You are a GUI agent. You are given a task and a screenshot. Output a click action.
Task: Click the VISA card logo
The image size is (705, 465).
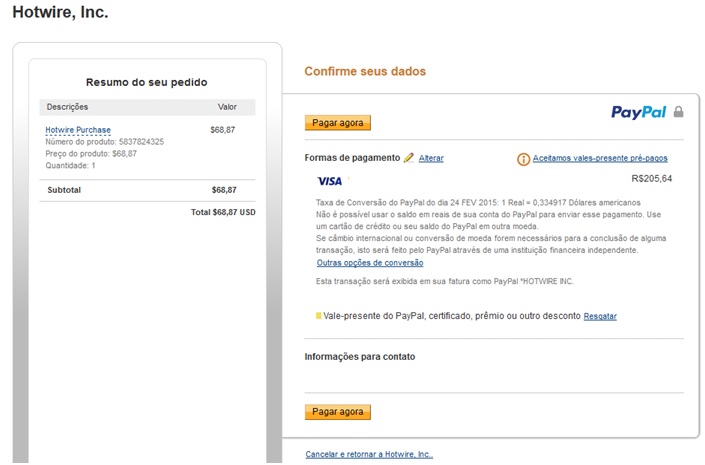pyautogui.click(x=329, y=181)
